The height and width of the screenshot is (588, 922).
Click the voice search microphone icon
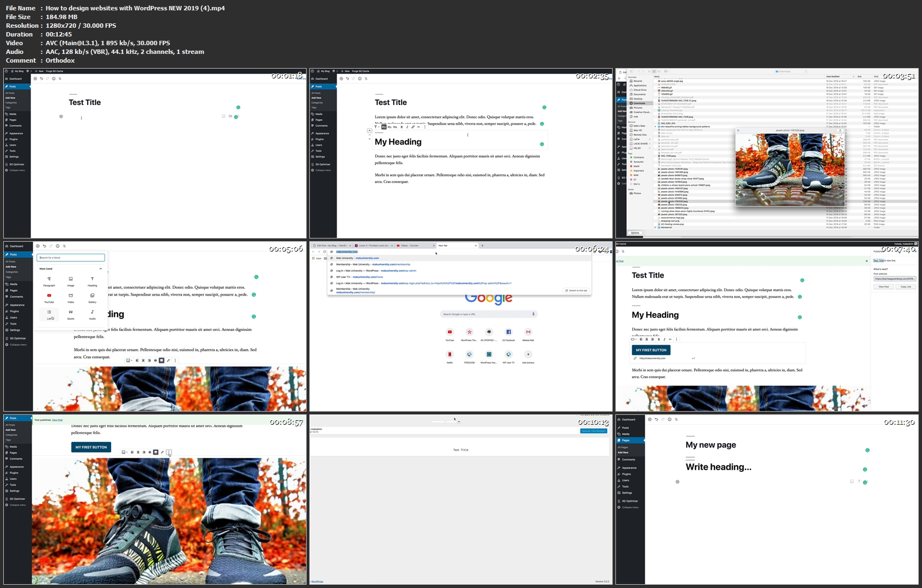click(533, 314)
